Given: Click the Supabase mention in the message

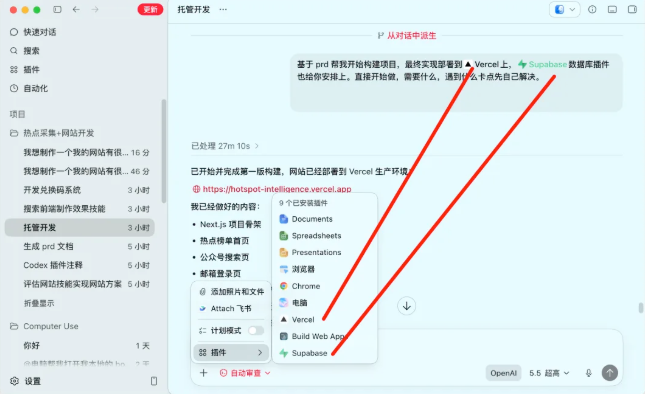Looking at the screenshot, I should (543, 64).
